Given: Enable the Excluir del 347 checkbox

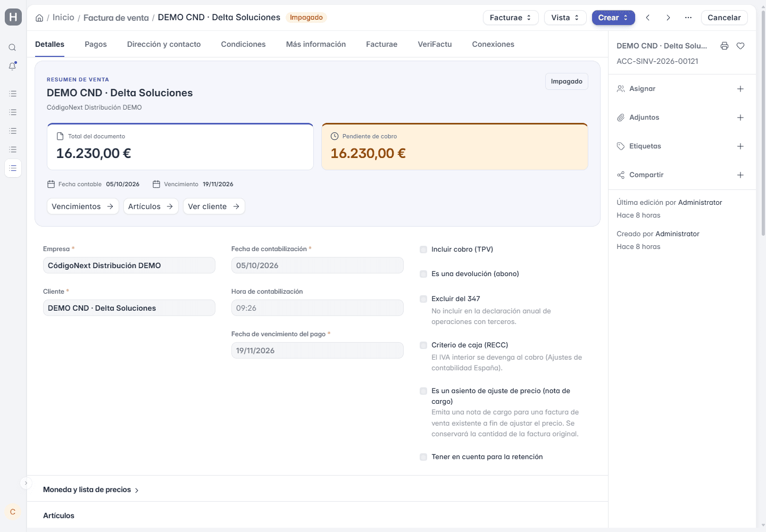Looking at the screenshot, I should tap(423, 299).
